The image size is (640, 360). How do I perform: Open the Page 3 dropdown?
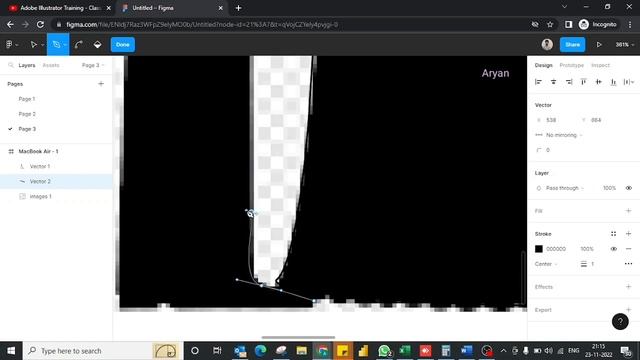[x=93, y=65]
